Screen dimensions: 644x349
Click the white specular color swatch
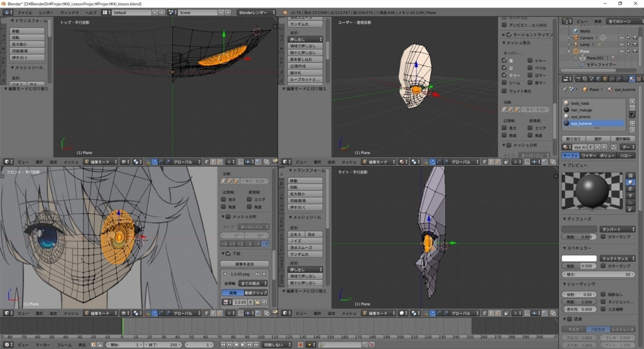(x=579, y=258)
